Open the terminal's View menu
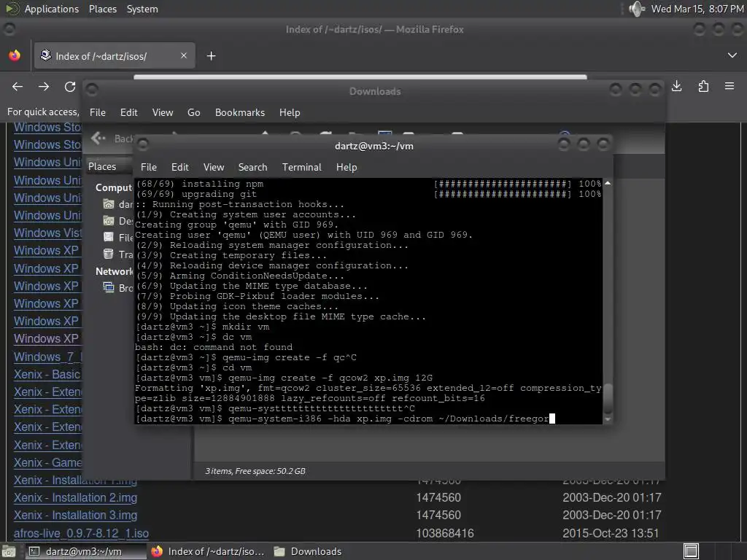This screenshot has height=560, width=747. click(214, 167)
